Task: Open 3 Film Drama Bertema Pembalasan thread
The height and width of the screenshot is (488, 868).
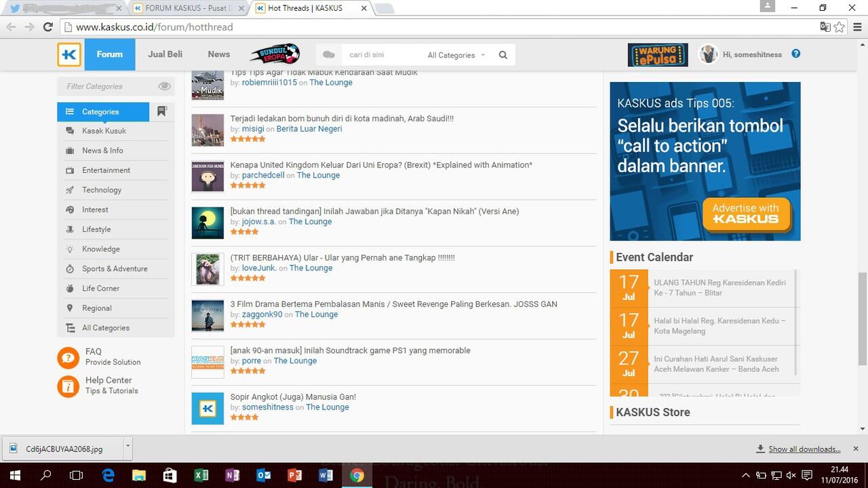Action: click(394, 304)
